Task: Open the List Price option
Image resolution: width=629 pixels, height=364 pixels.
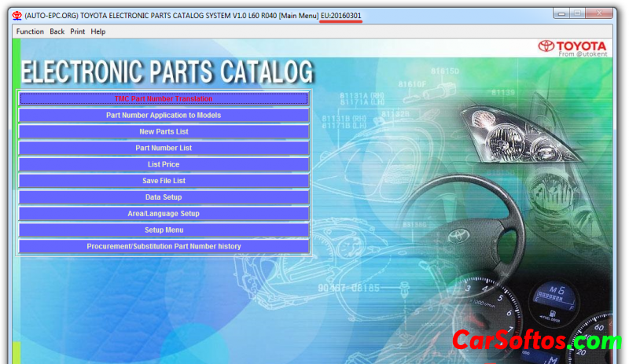Action: click(x=164, y=164)
